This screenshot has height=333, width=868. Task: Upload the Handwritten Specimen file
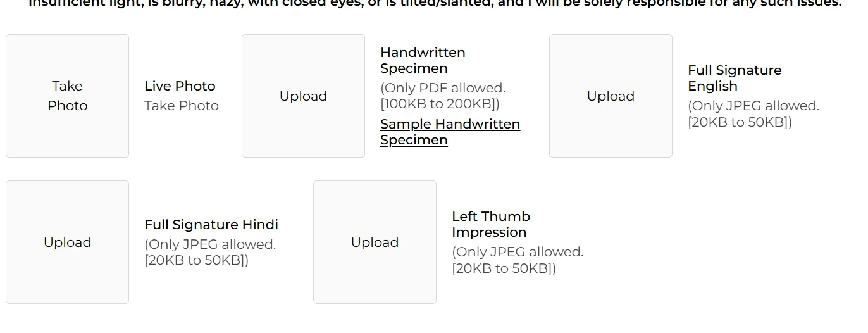click(x=303, y=96)
